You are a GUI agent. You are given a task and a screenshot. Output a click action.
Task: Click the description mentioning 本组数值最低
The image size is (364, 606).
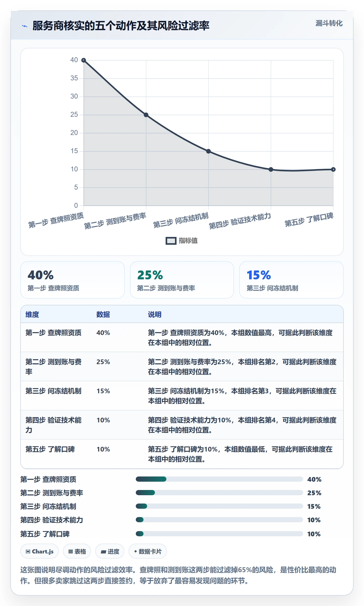[240, 454]
